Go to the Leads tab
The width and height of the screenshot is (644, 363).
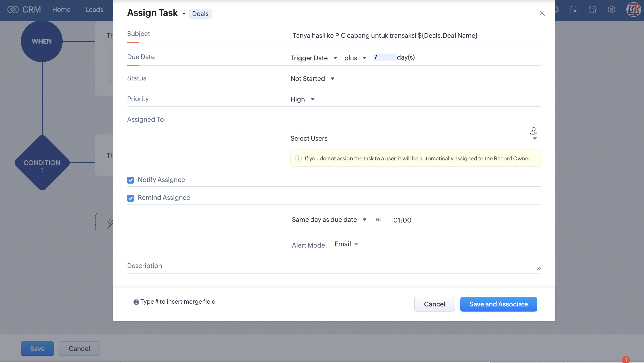(x=94, y=10)
